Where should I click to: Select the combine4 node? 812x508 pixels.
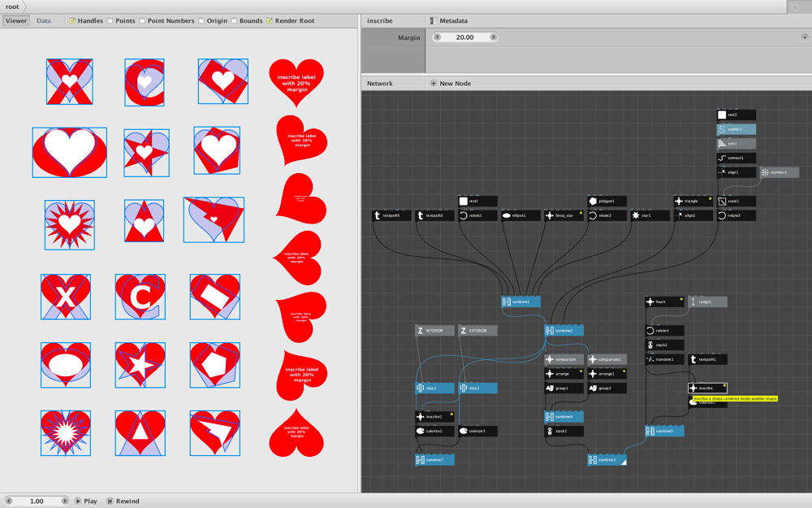click(x=564, y=416)
